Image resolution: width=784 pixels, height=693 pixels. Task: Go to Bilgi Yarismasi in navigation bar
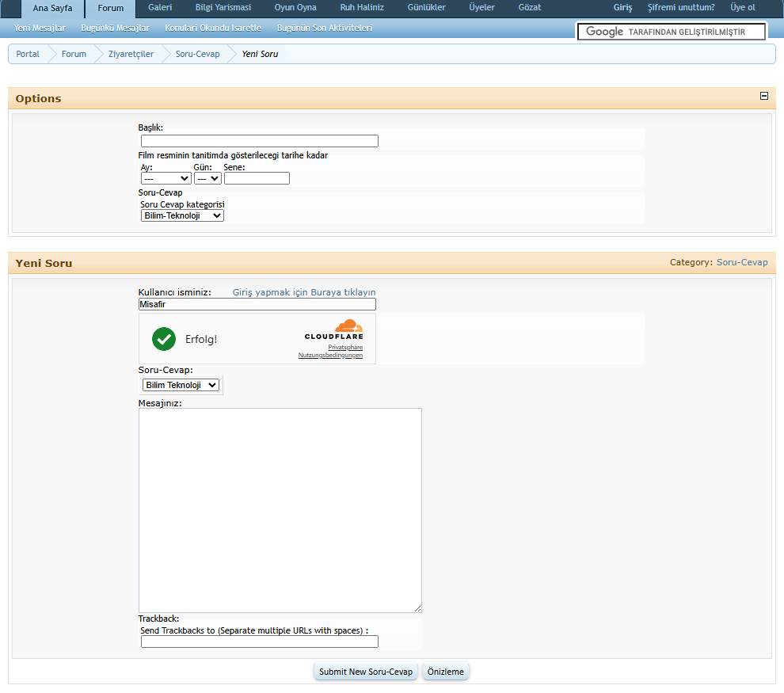click(x=223, y=8)
